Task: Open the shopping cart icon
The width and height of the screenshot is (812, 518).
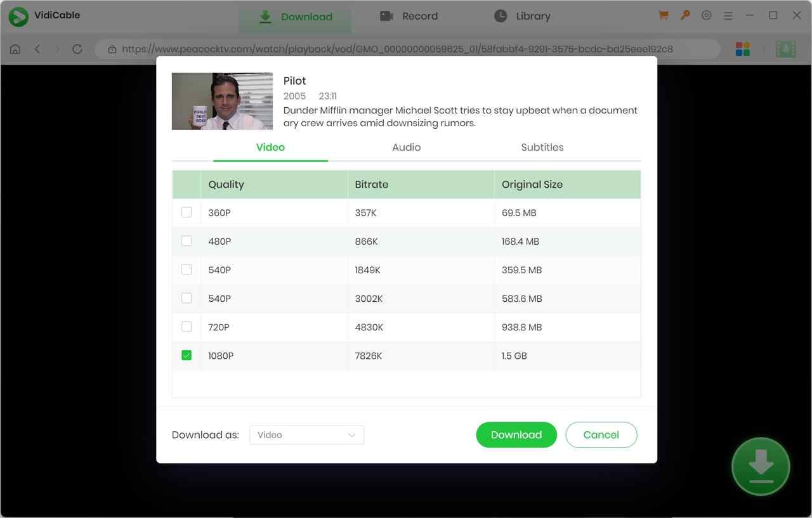Action: pos(664,16)
